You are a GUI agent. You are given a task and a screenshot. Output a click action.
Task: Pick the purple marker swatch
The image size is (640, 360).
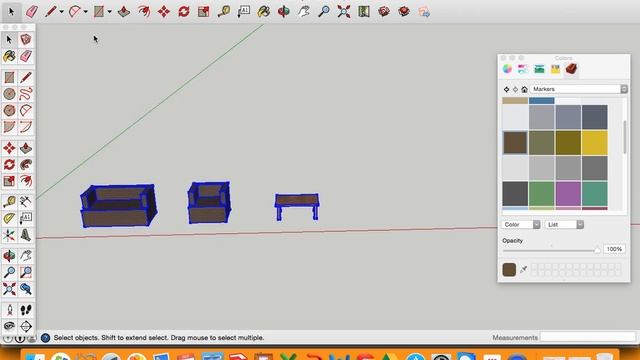[568, 193]
